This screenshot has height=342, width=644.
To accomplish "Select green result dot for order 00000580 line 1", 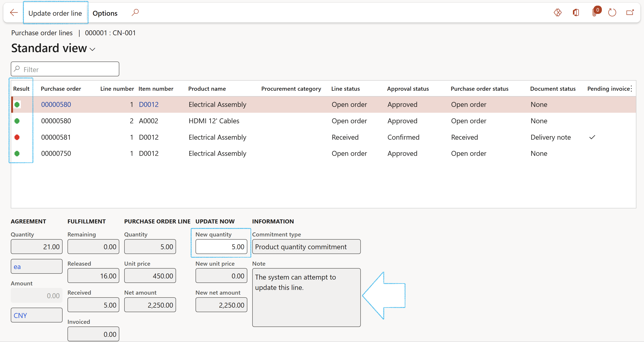I will 17,105.
